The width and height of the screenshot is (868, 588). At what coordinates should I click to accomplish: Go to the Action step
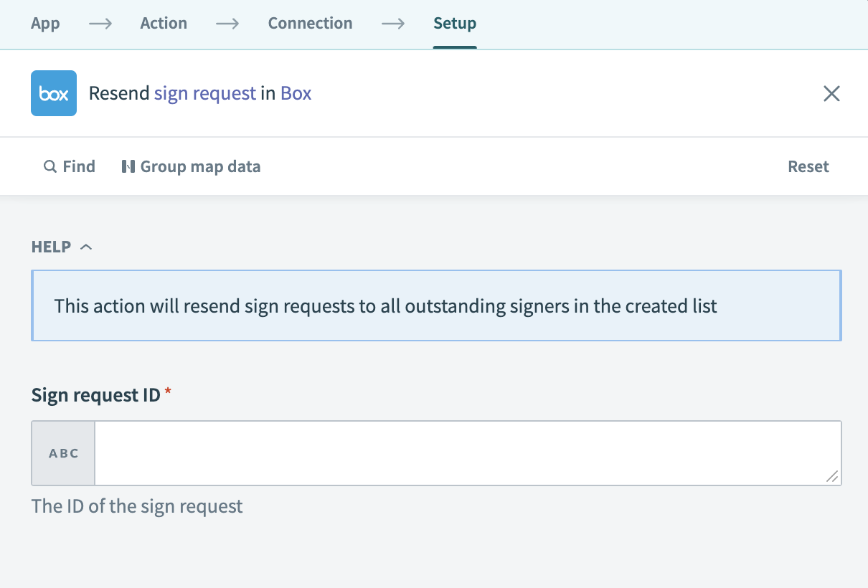pos(164,23)
